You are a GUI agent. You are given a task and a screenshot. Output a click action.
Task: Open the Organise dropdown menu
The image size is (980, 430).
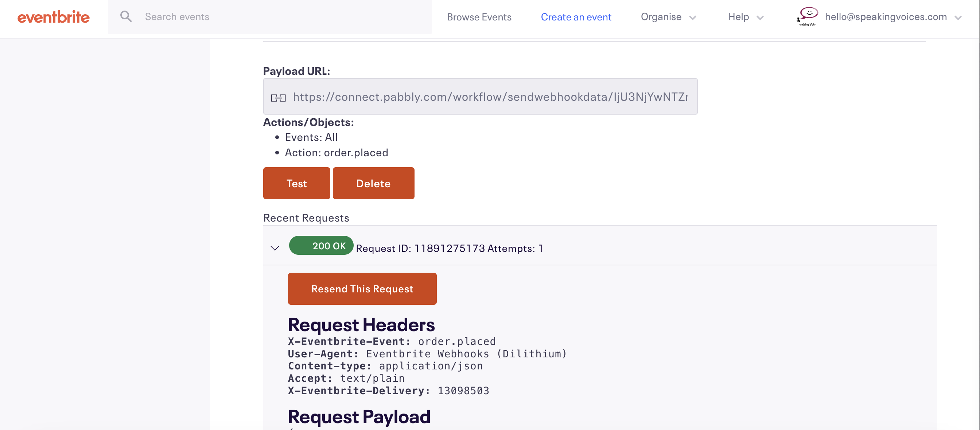(668, 17)
